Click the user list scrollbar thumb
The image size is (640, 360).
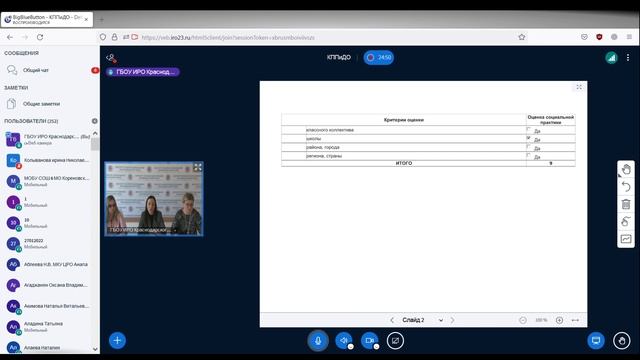(x=95, y=144)
